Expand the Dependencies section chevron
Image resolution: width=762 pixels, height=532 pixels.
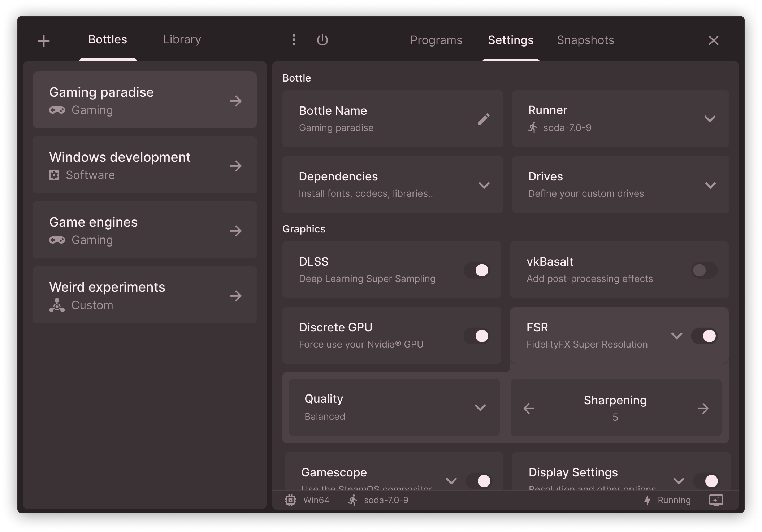click(x=484, y=185)
